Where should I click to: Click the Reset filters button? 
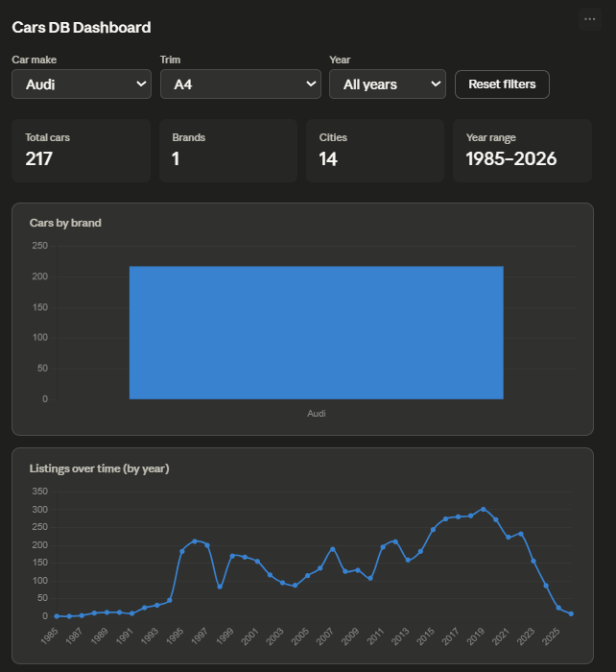coord(502,84)
